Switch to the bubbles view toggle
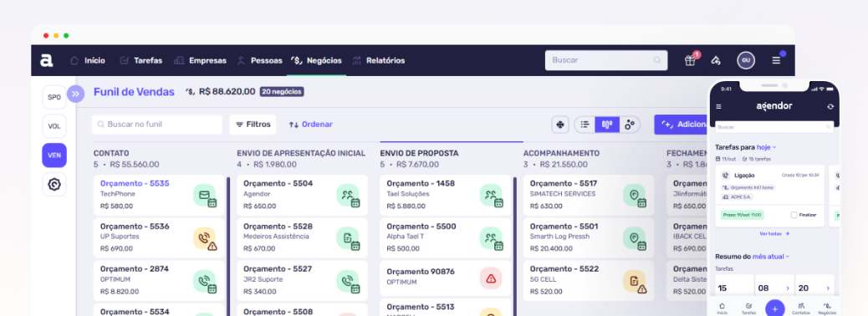The width and height of the screenshot is (868, 316). [x=630, y=125]
